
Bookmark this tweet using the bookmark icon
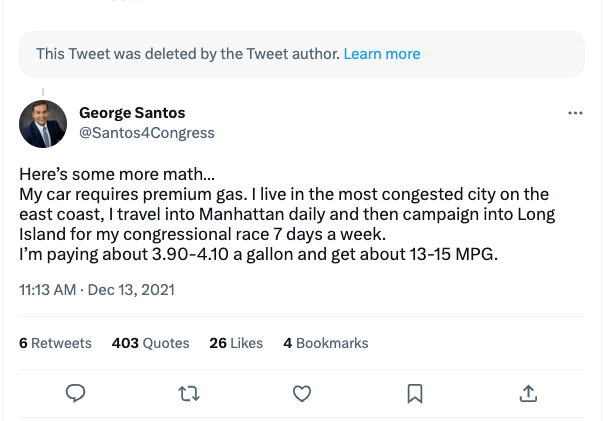[x=415, y=394]
